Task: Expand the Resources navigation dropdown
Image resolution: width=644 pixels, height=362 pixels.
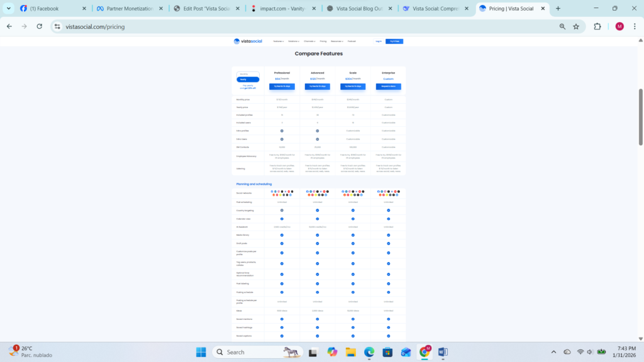Action: pyautogui.click(x=336, y=41)
